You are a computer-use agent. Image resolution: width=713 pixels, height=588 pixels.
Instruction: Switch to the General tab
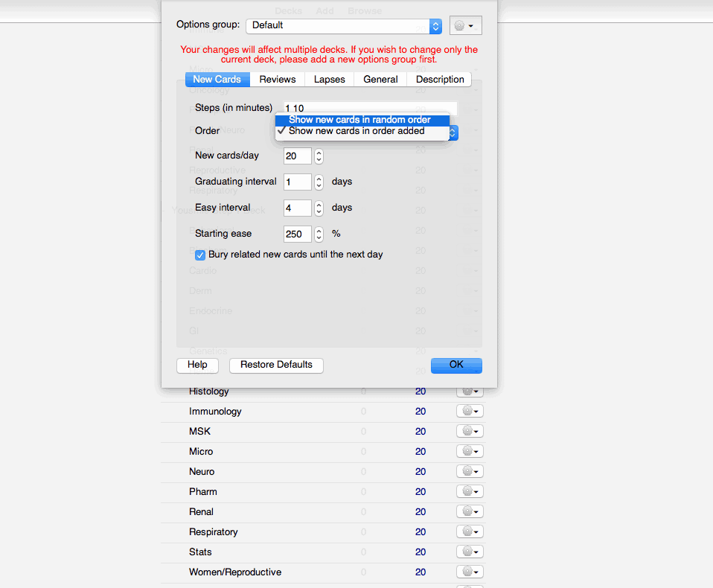(380, 80)
